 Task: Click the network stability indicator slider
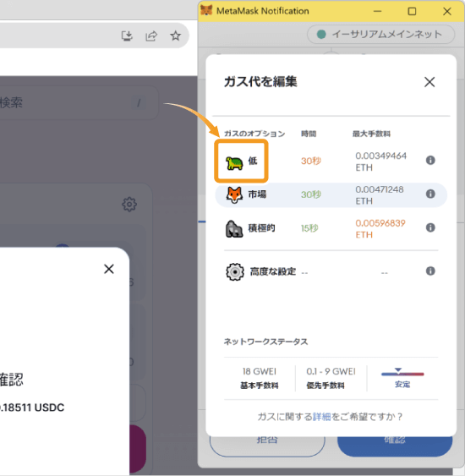click(x=402, y=372)
